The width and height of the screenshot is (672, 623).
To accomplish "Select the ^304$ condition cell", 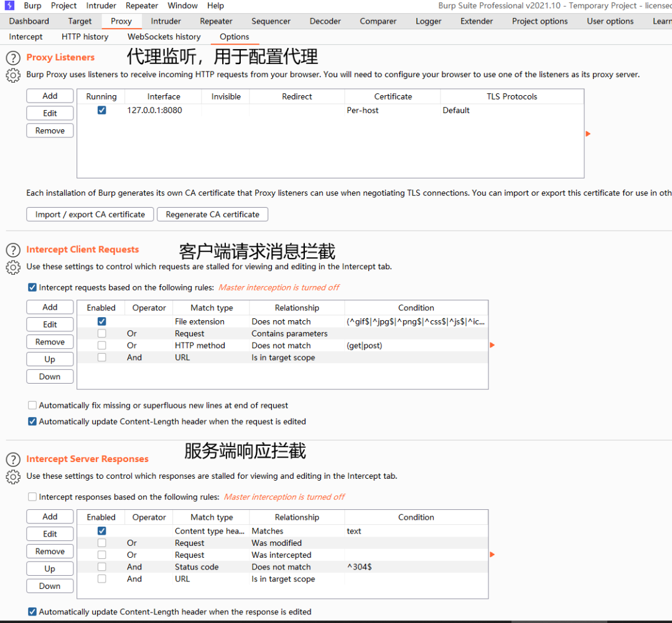I will tap(416, 566).
